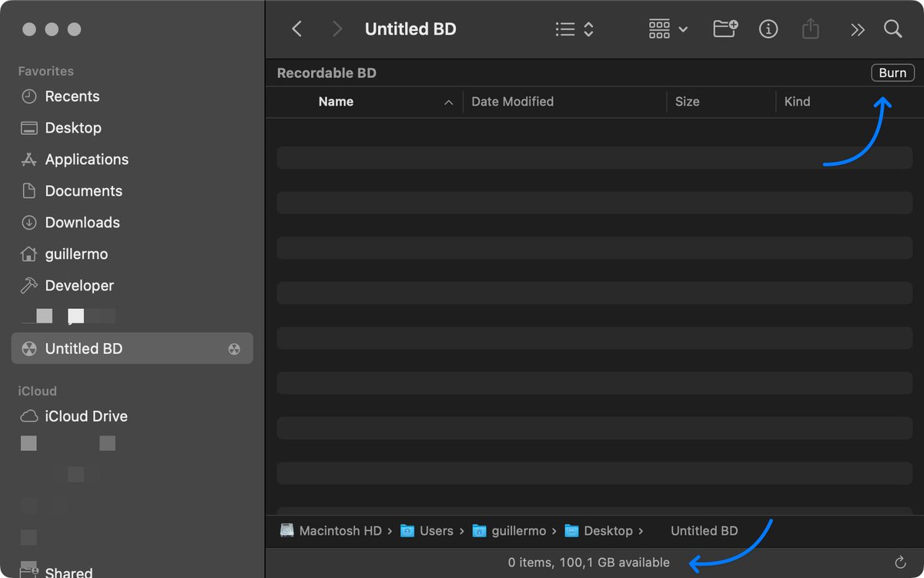Click Users in the path bar
924x578 pixels.
point(427,531)
